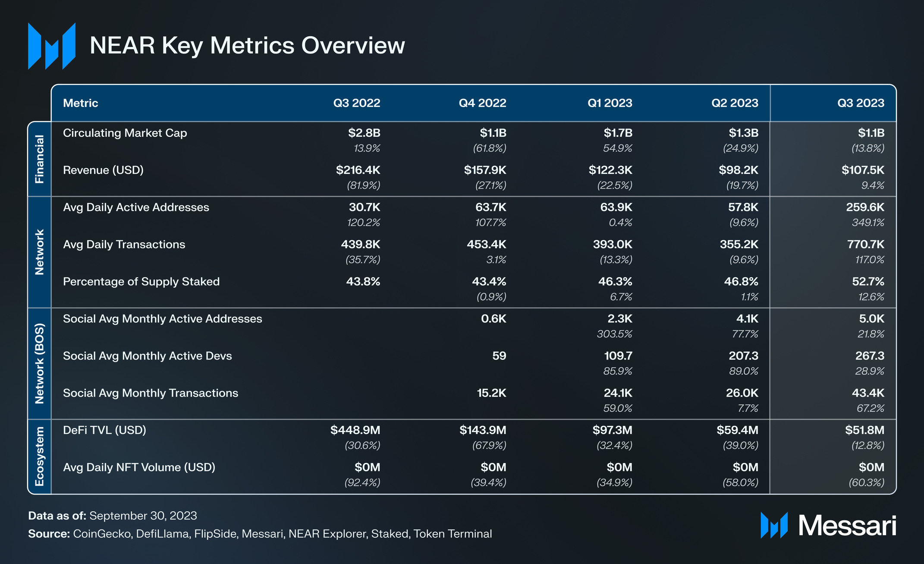Click the Source attribution line

(260, 534)
